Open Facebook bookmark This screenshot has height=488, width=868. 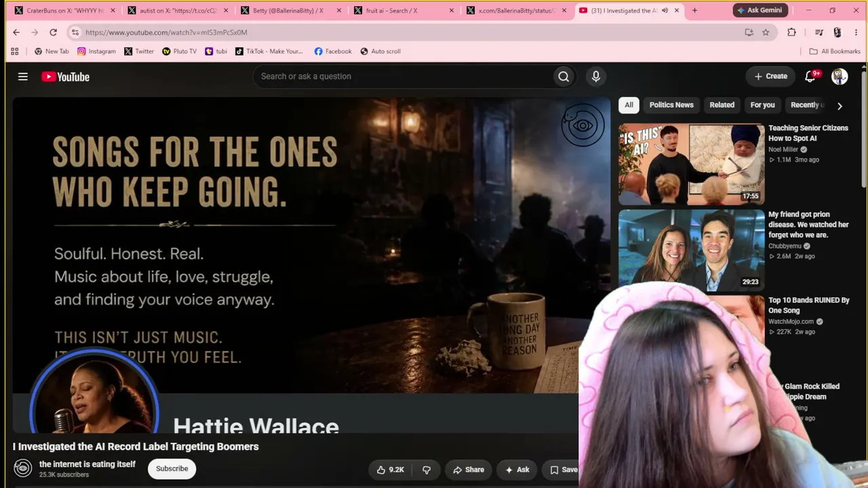(x=333, y=51)
